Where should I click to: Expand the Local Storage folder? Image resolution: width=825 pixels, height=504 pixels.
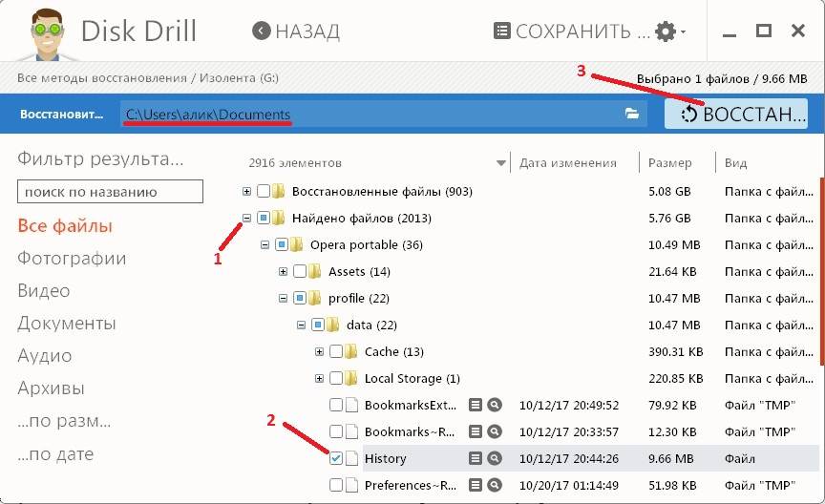319,378
